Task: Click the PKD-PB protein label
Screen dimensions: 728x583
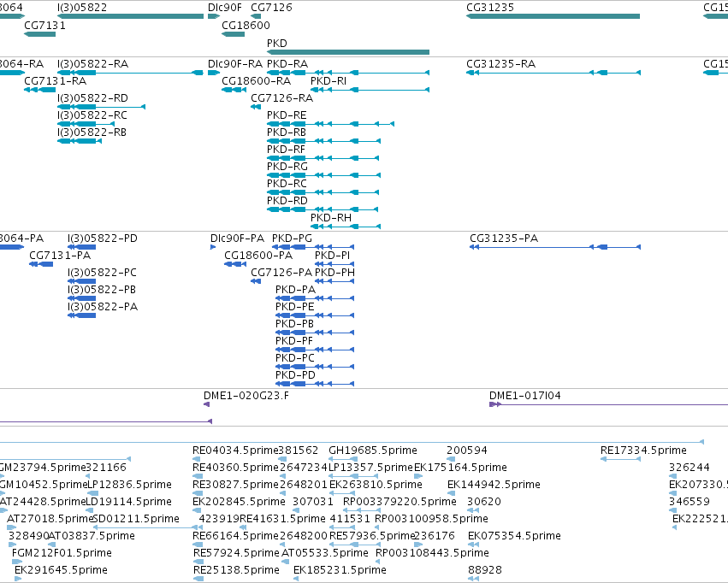Action: 294,324
